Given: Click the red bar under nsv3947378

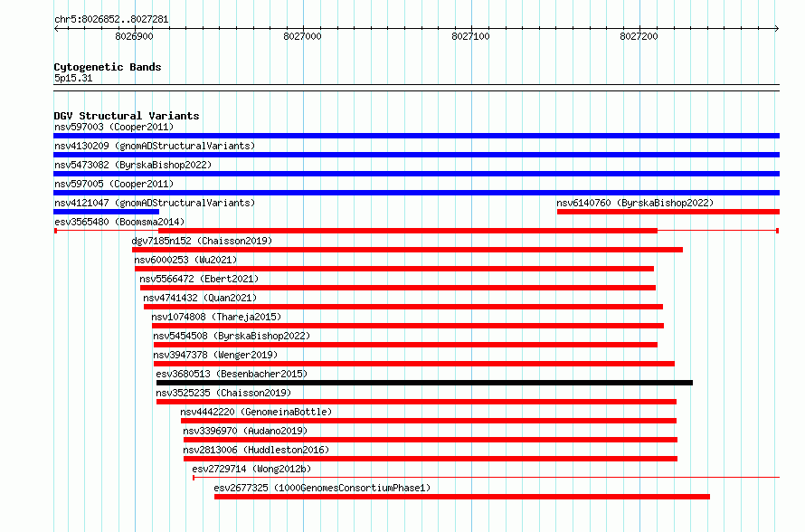Looking at the screenshot, I should coord(414,364).
